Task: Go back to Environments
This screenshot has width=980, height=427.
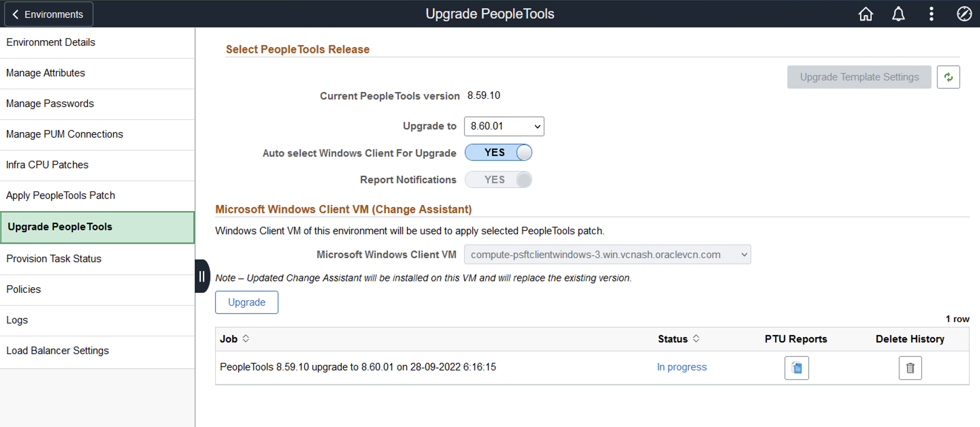Action: 48,14
